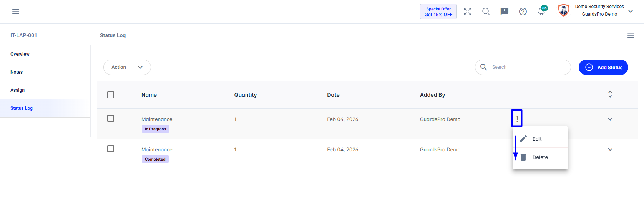Click the column sort arrows in table header
This screenshot has height=222, width=644.
click(x=610, y=94)
